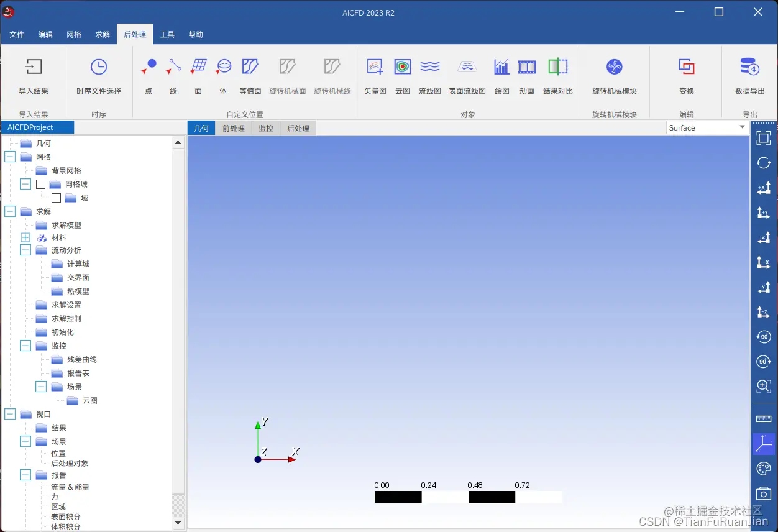Click the 变换 transform icon
Screen dimensions: 778x532
[x=687, y=66]
